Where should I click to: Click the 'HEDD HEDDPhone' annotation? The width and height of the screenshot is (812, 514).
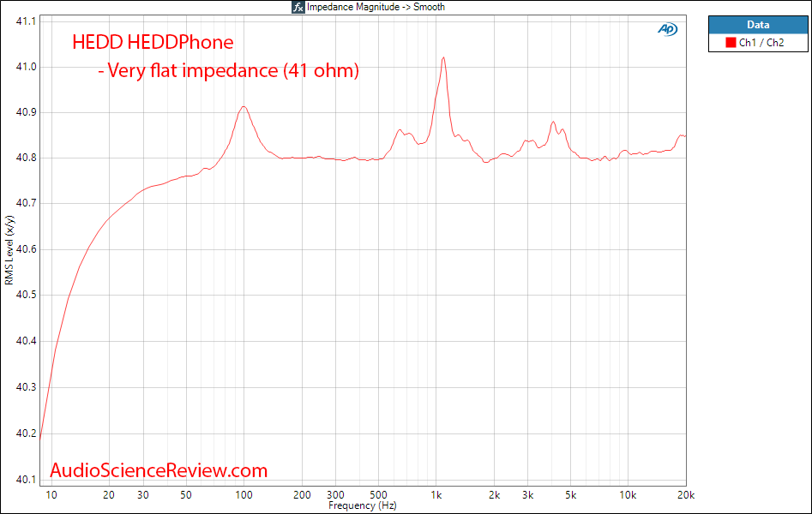pos(153,42)
